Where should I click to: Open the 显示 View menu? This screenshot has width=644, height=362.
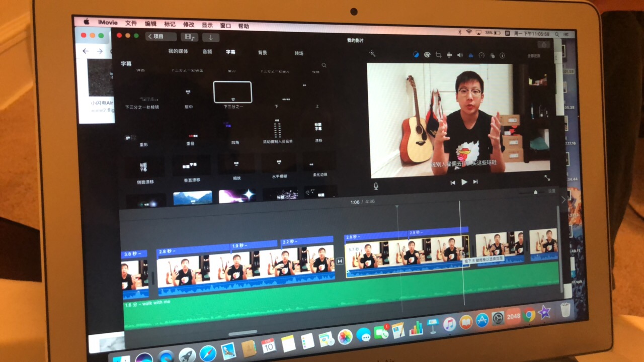[x=207, y=25]
